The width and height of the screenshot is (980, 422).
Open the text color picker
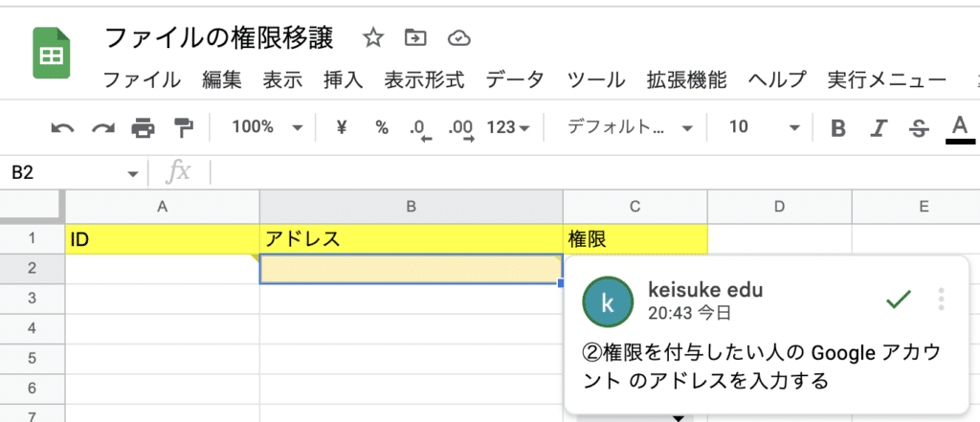959,129
